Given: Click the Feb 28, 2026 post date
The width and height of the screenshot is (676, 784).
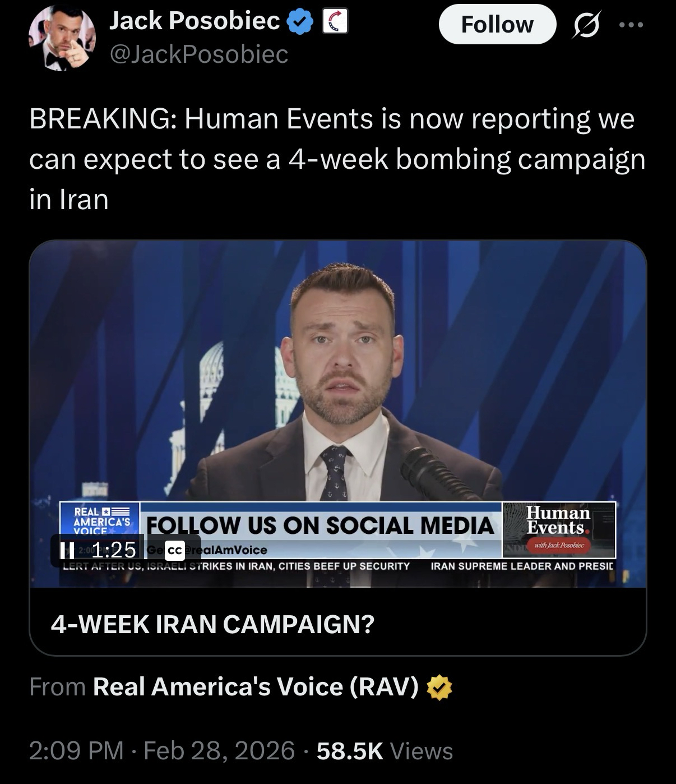Looking at the screenshot, I should coord(219,750).
